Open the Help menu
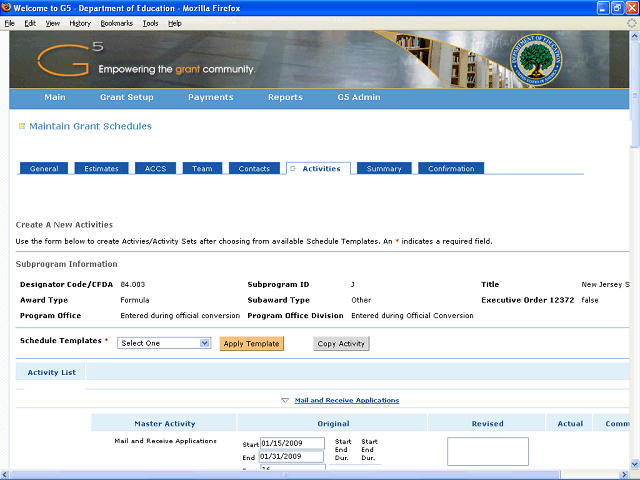 point(175,23)
